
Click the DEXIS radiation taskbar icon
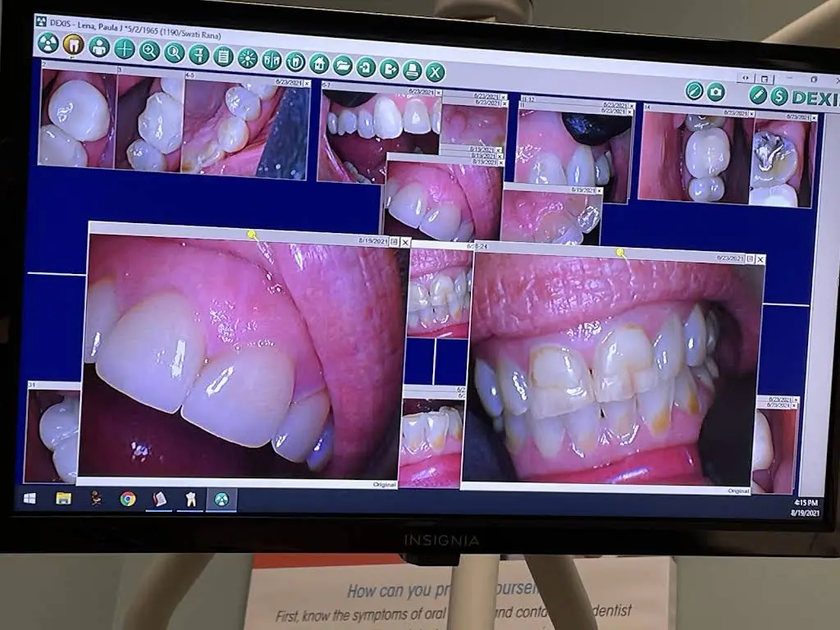point(221,500)
